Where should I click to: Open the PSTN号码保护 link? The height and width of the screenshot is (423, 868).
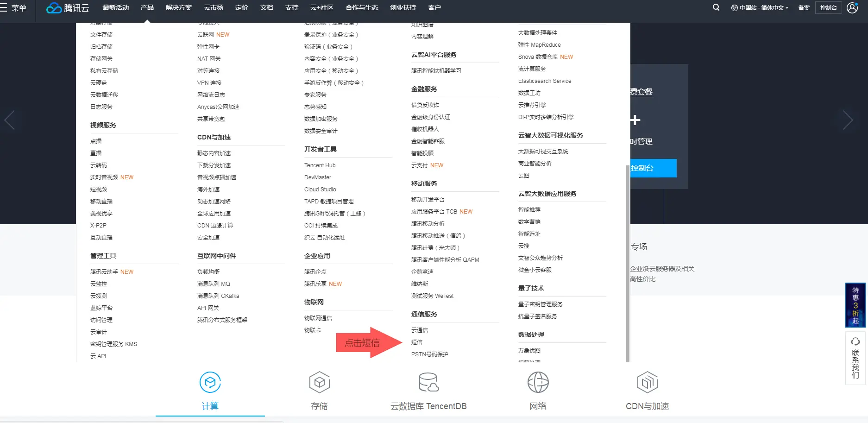click(430, 354)
